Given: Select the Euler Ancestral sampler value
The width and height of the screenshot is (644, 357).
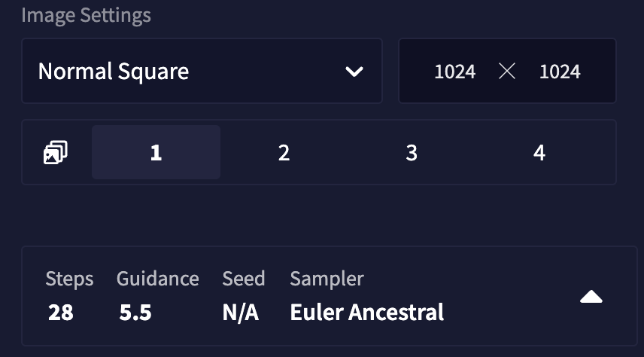Looking at the screenshot, I should click(x=366, y=312).
